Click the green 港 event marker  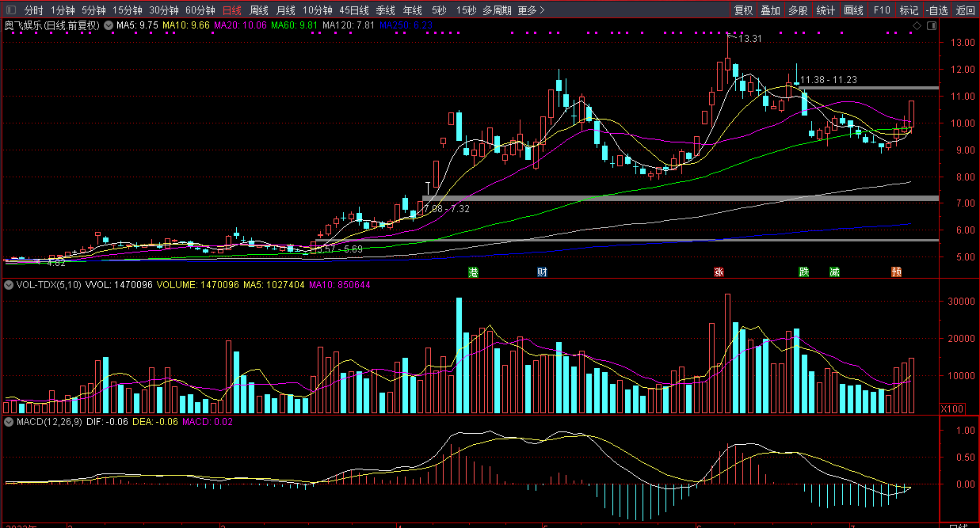coord(474,272)
